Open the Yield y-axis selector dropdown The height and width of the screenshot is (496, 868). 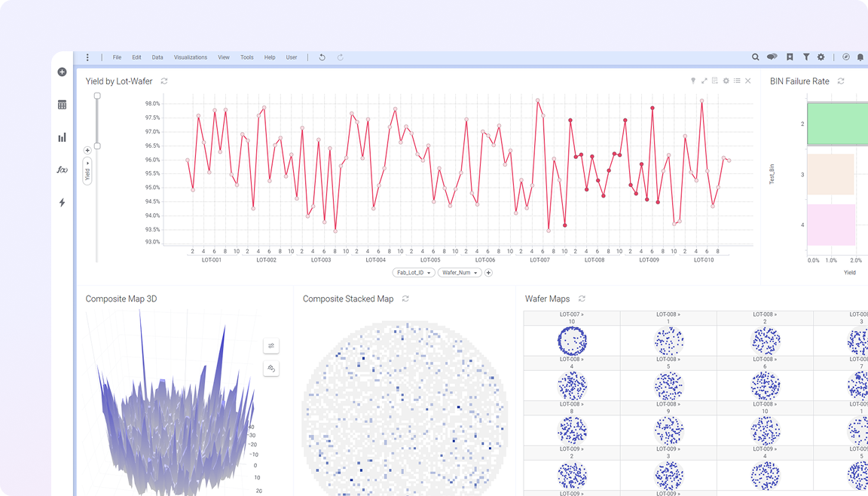point(87,171)
